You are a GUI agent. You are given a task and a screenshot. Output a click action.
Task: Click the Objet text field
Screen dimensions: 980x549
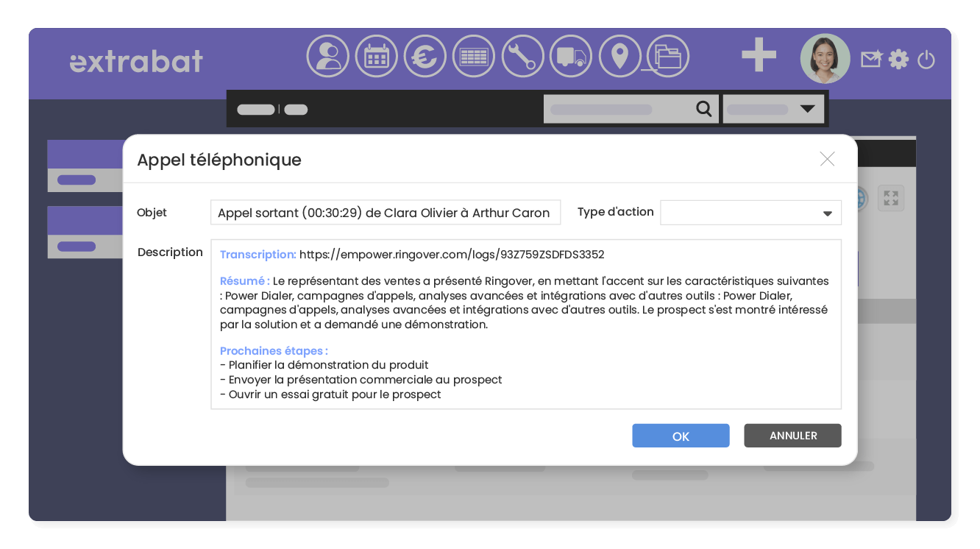pyautogui.click(x=385, y=213)
